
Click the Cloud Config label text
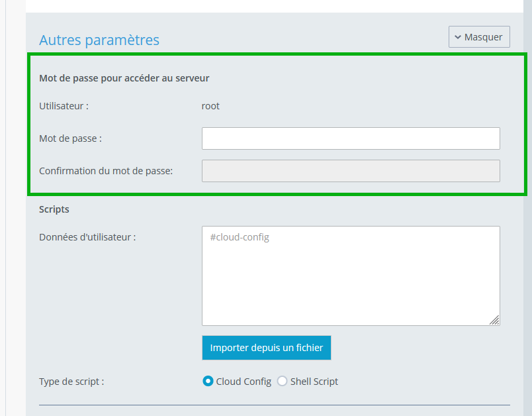point(244,382)
